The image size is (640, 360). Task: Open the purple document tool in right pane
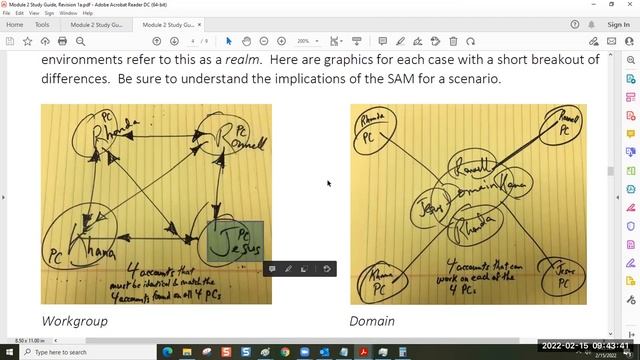(631, 244)
